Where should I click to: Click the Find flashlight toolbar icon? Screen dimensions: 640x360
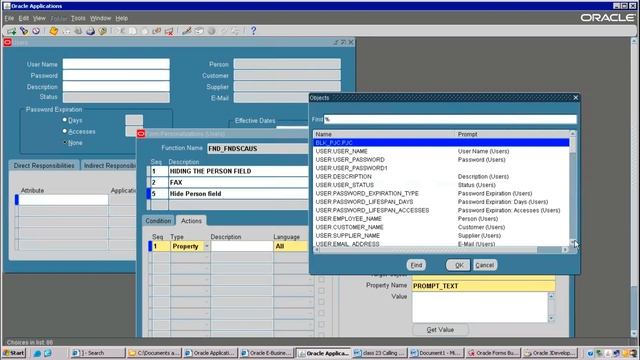24,31
